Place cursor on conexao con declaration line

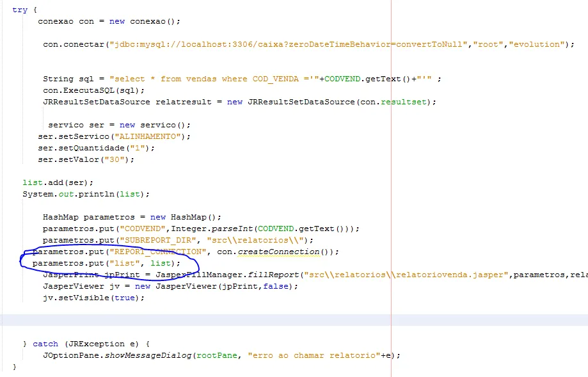pyautogui.click(x=109, y=21)
